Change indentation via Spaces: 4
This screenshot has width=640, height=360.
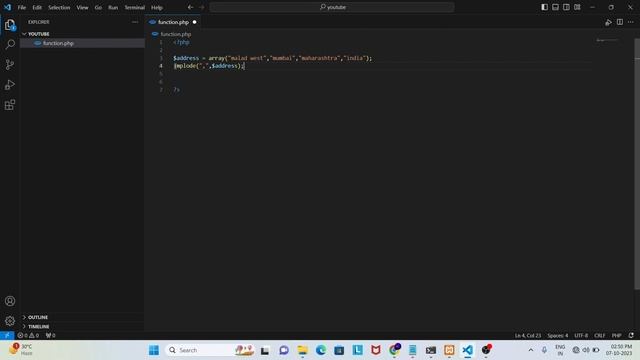point(558,335)
